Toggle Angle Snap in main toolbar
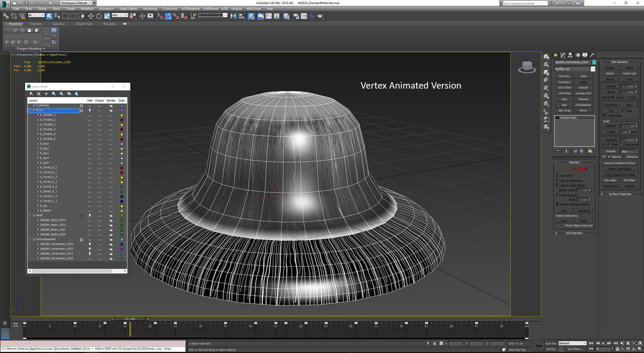 [x=168, y=16]
